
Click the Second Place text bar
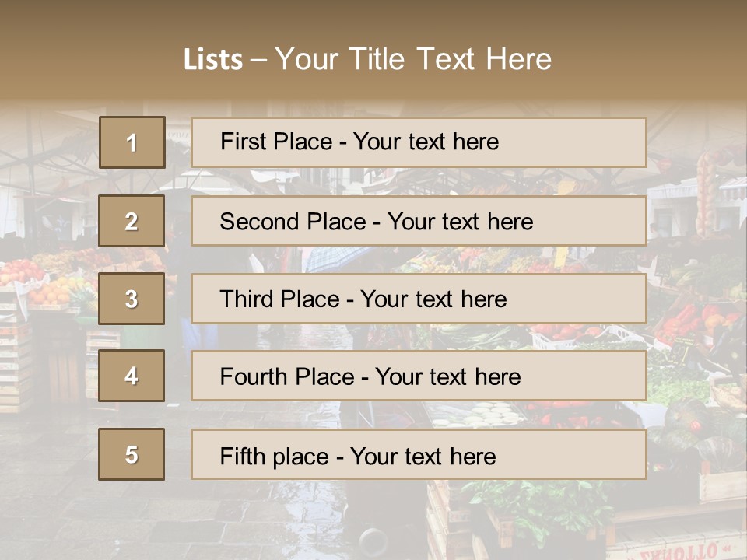coord(419,221)
